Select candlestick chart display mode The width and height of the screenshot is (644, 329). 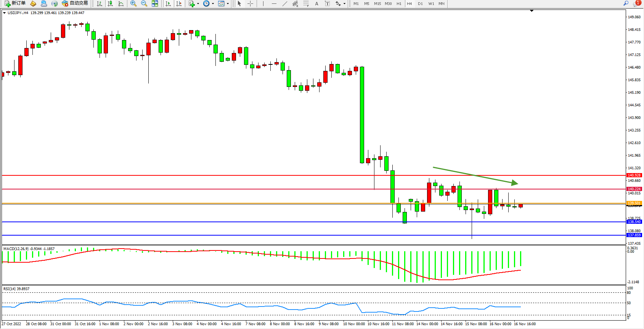pyautogui.click(x=110, y=3)
